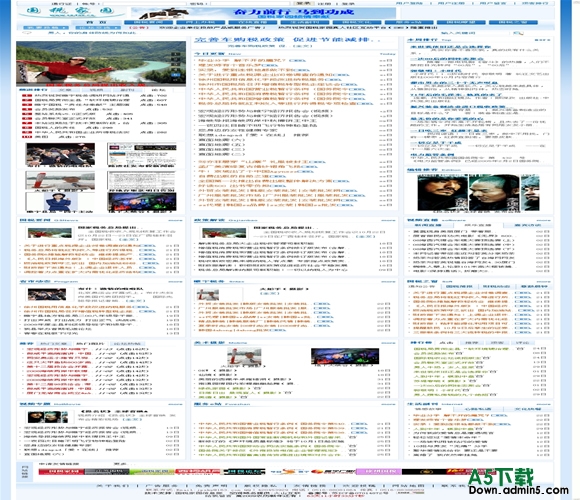Open the text document thumbnail

point(141,180)
